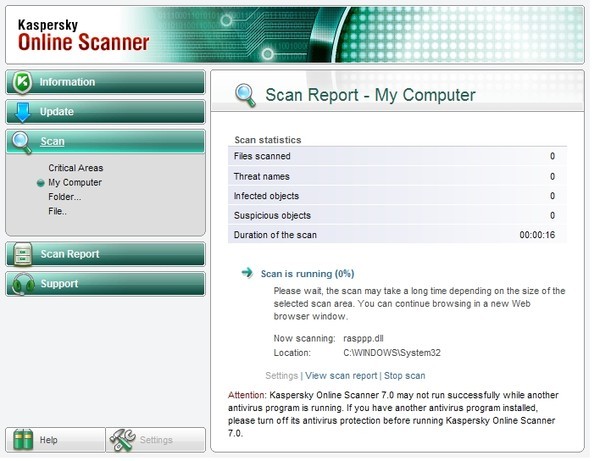The image size is (600, 461).
Task: Click the Kaspersky shield icon beside Information
Action: (22, 82)
